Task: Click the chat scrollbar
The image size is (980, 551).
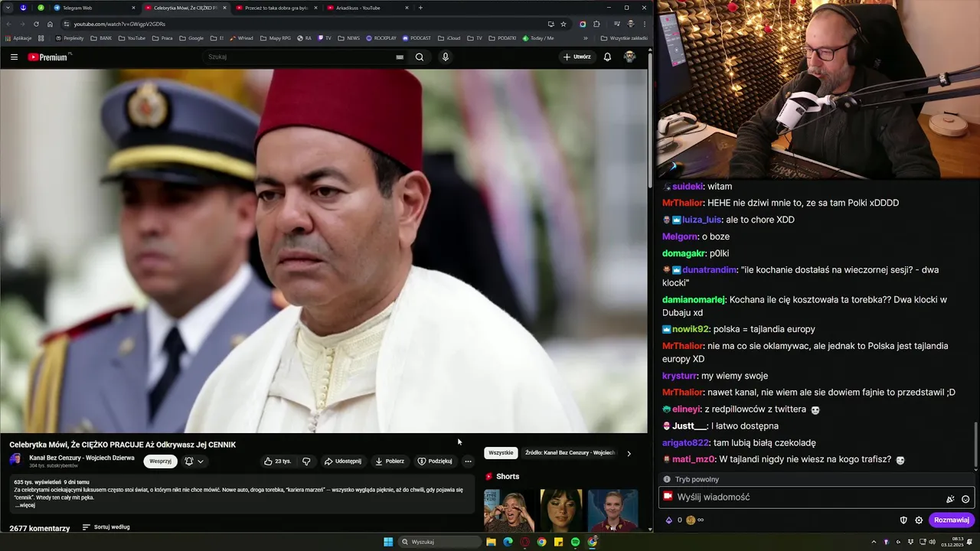Action: click(x=975, y=446)
